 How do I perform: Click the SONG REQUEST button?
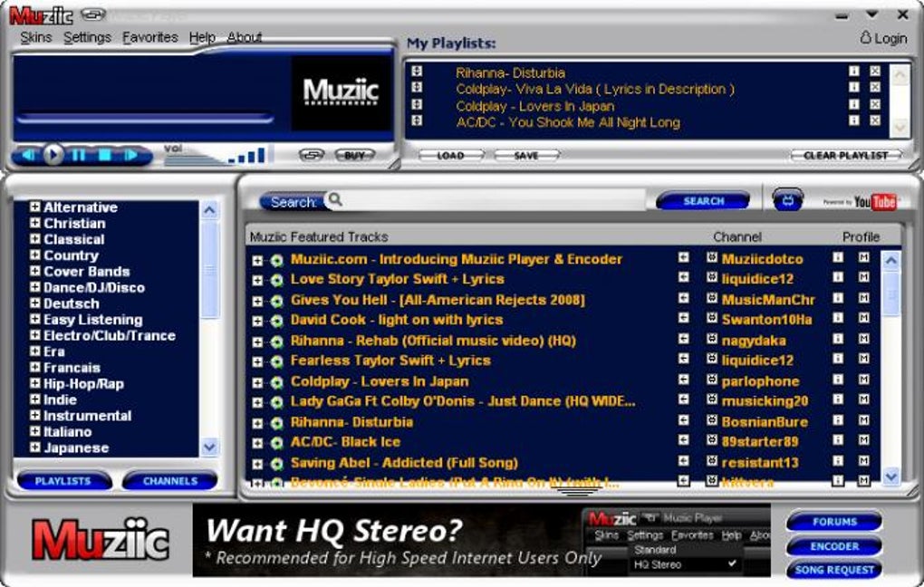[x=833, y=570]
